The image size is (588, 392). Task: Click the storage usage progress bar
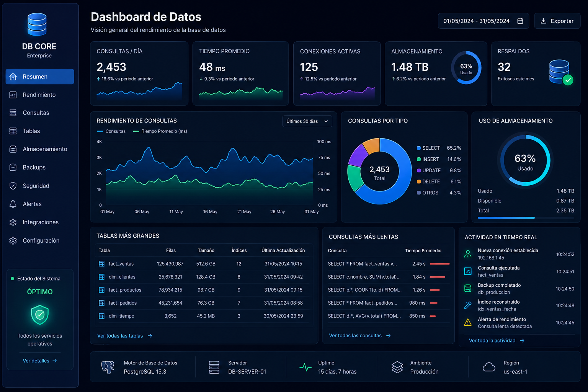[x=526, y=218]
